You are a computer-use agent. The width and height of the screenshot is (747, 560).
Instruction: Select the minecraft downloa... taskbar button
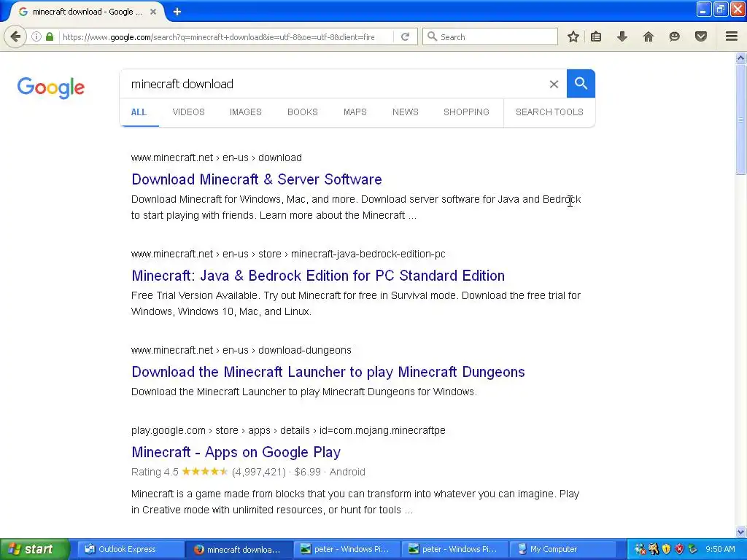click(239, 549)
